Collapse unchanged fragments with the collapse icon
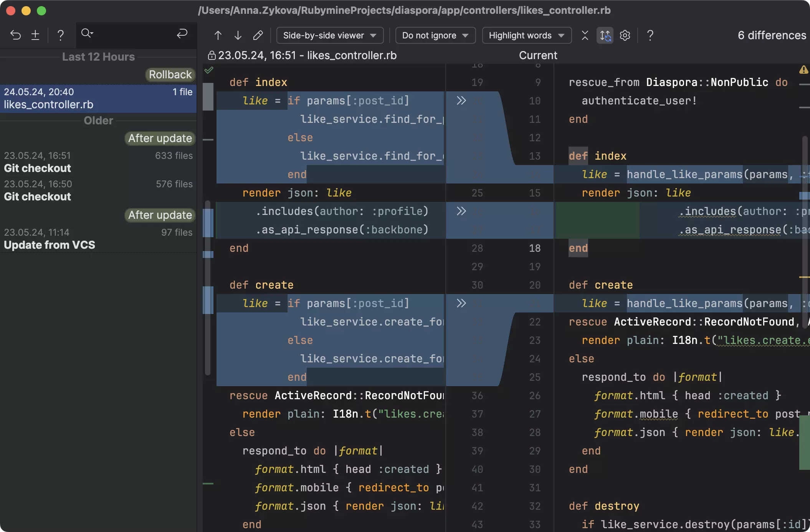Screen dimensions: 810x532 click(584, 35)
